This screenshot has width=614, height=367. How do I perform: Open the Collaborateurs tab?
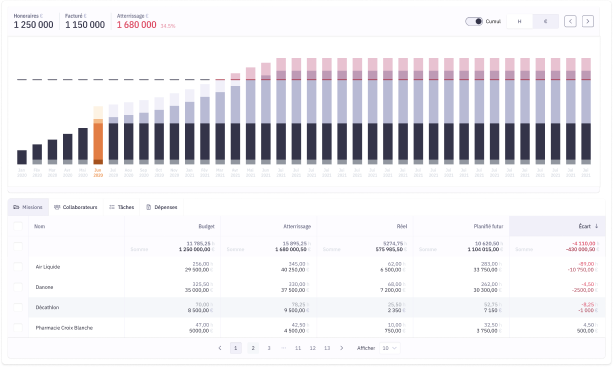click(76, 207)
